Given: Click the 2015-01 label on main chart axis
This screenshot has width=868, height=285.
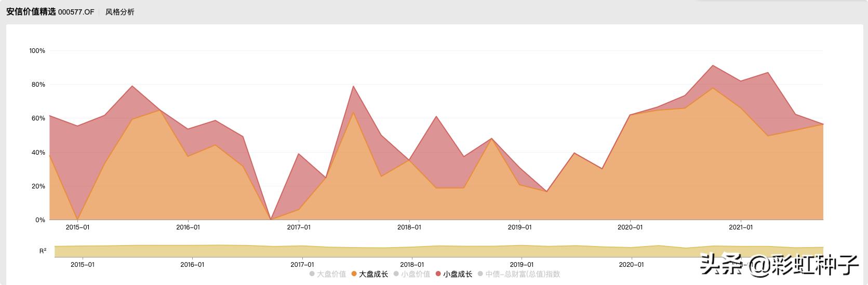Looking at the screenshot, I should coord(77,227).
